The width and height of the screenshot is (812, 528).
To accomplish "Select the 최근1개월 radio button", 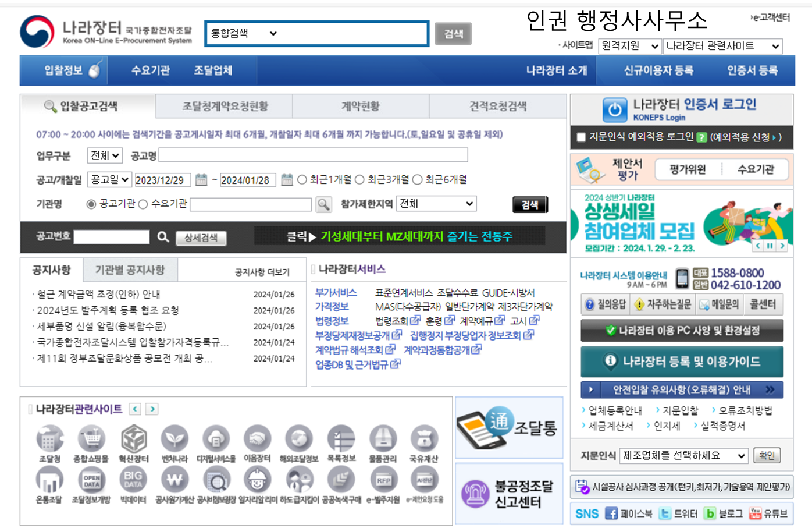I will (302, 180).
